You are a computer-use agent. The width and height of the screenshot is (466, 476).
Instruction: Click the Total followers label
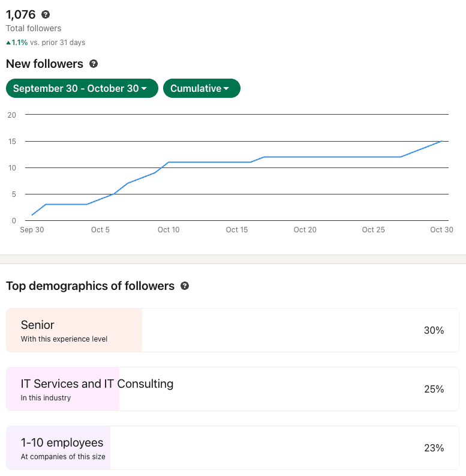(x=34, y=28)
